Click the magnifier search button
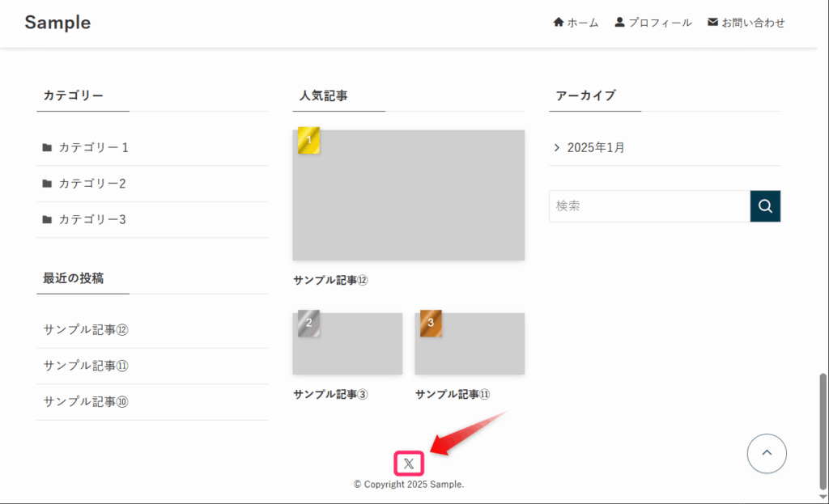829x504 pixels. coord(765,206)
